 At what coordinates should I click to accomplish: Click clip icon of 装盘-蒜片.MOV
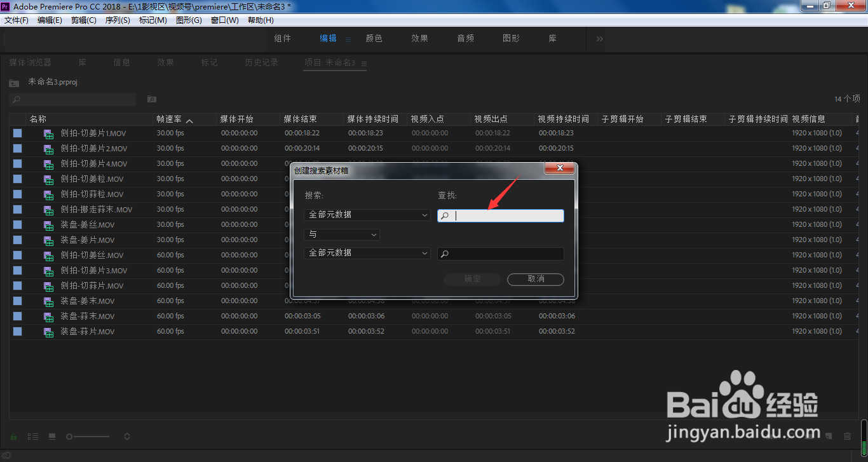[x=48, y=332]
